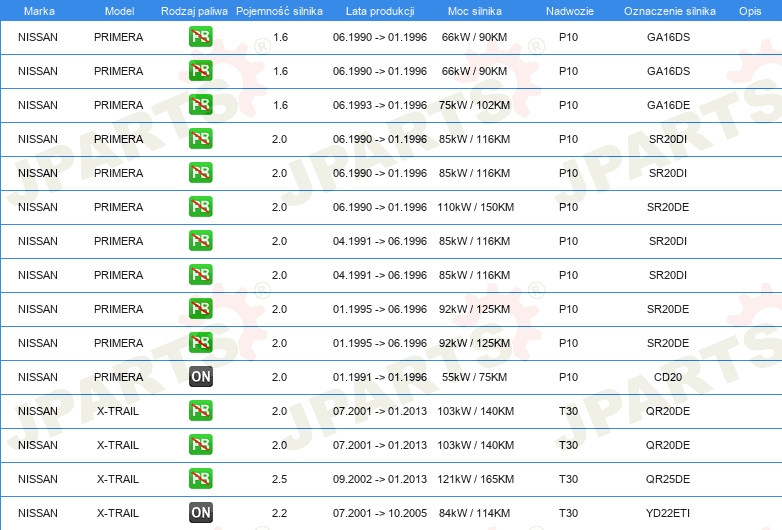Click the petrol fuel icon in the GA16DE row
782x530 pixels.
(x=200, y=105)
